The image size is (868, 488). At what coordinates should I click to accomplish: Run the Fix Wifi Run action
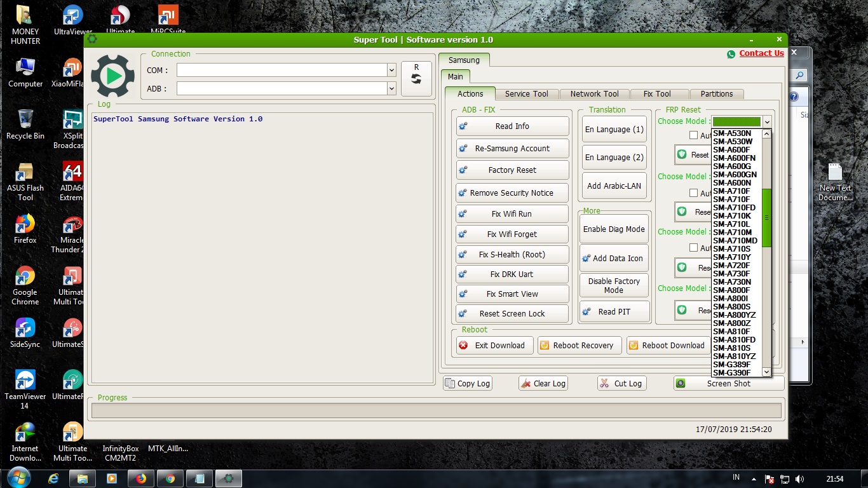(x=512, y=214)
